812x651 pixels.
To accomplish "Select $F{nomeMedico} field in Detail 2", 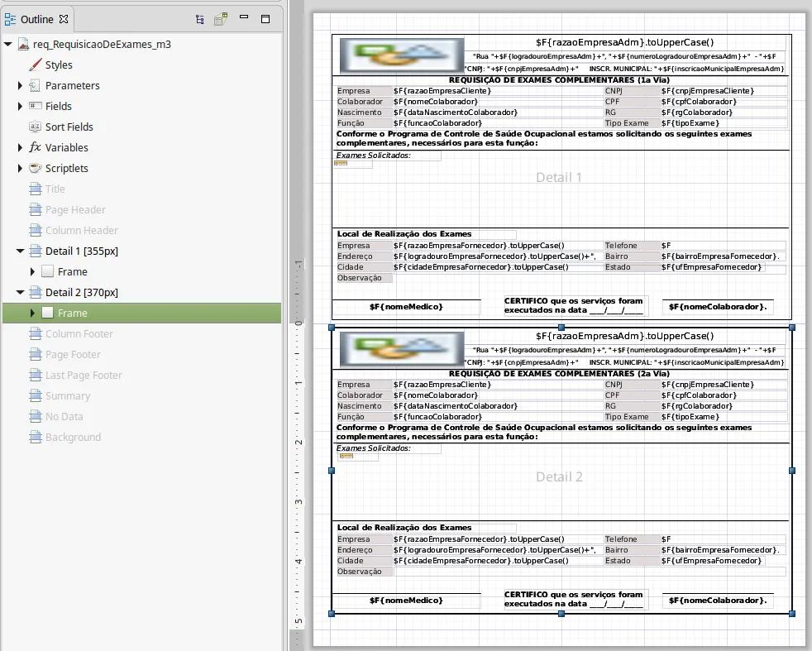I will coord(407,601).
